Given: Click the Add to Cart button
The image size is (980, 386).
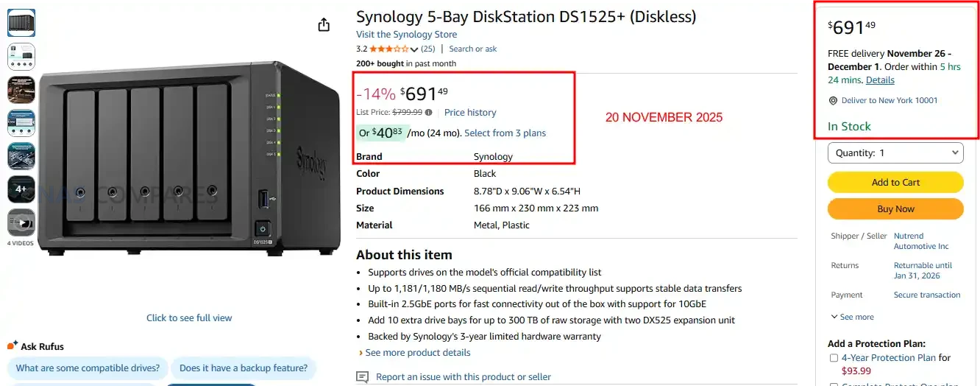Looking at the screenshot, I should tap(895, 183).
